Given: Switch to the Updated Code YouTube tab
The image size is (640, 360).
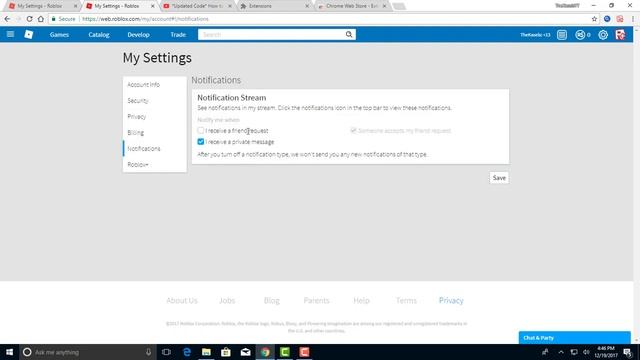Looking at the screenshot, I should tap(197, 6).
